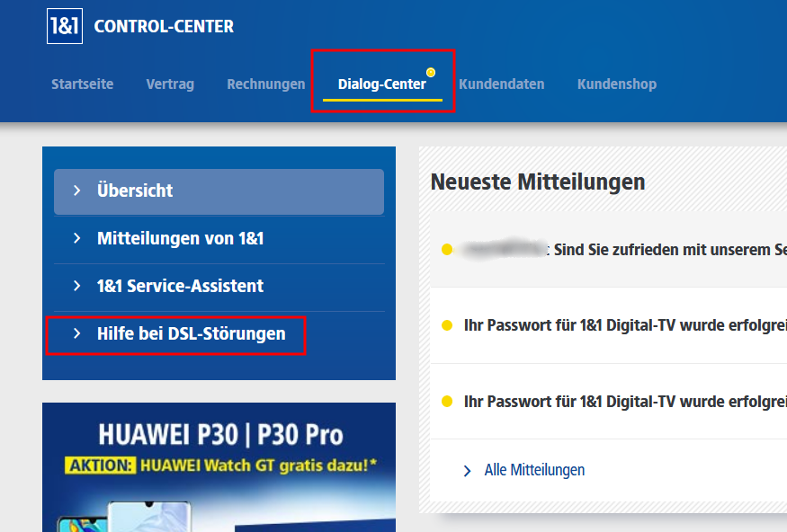Click the chevron beside Hilfe bei DSL-Störungen
The image size is (787, 532).
[x=76, y=333]
